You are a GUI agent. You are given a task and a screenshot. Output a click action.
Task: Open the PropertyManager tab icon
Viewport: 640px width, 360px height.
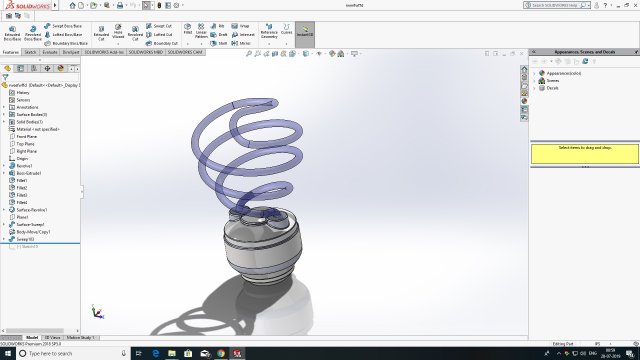point(20,68)
